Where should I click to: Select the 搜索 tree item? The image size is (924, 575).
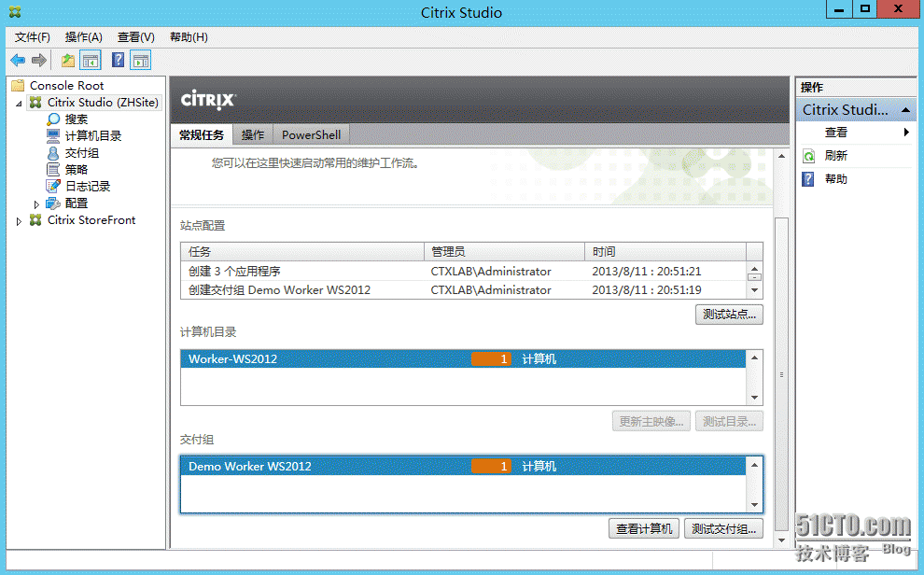[76, 119]
